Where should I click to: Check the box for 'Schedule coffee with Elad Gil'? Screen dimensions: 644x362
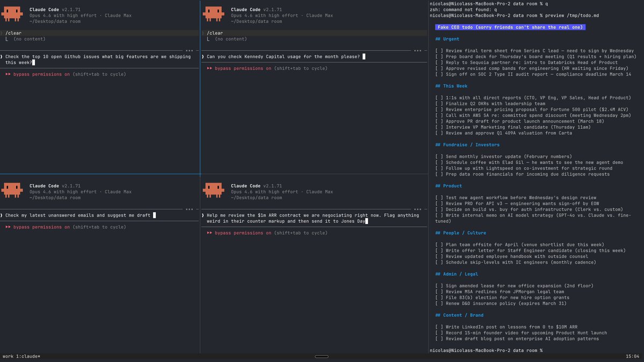point(439,162)
